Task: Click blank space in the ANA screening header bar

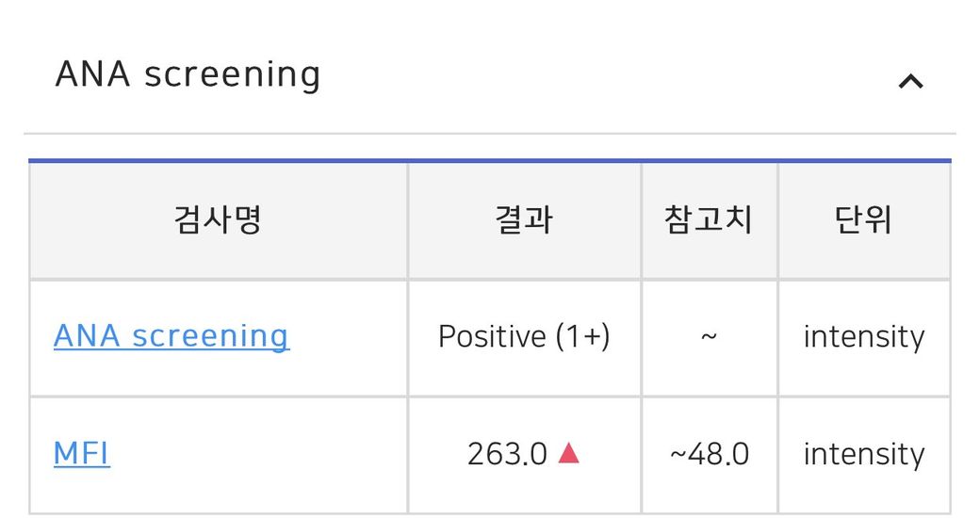Action: click(603, 75)
